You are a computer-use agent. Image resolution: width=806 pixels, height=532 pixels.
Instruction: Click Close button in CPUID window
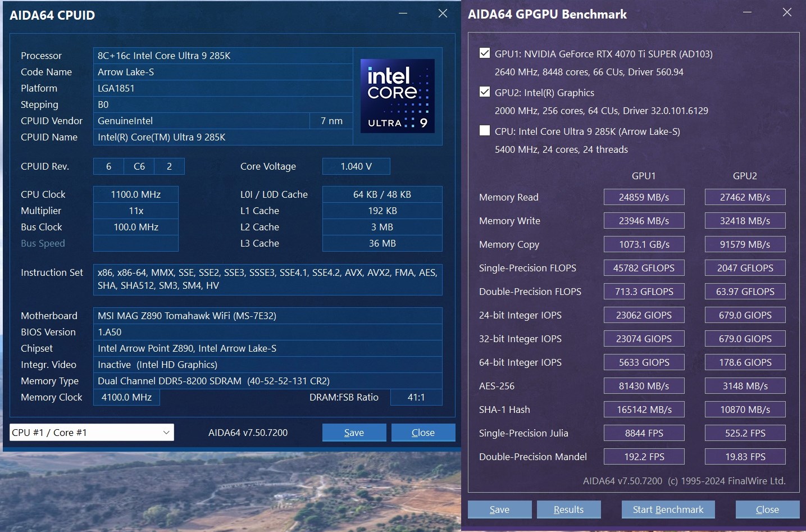(423, 433)
